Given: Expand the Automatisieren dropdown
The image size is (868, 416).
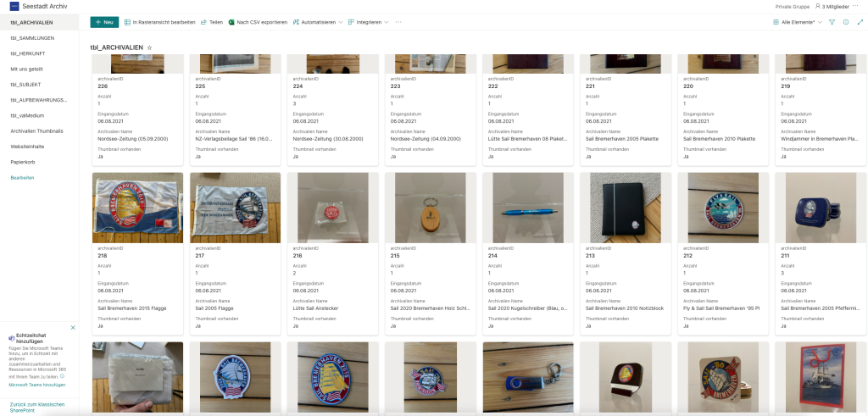Looking at the screenshot, I should point(318,22).
